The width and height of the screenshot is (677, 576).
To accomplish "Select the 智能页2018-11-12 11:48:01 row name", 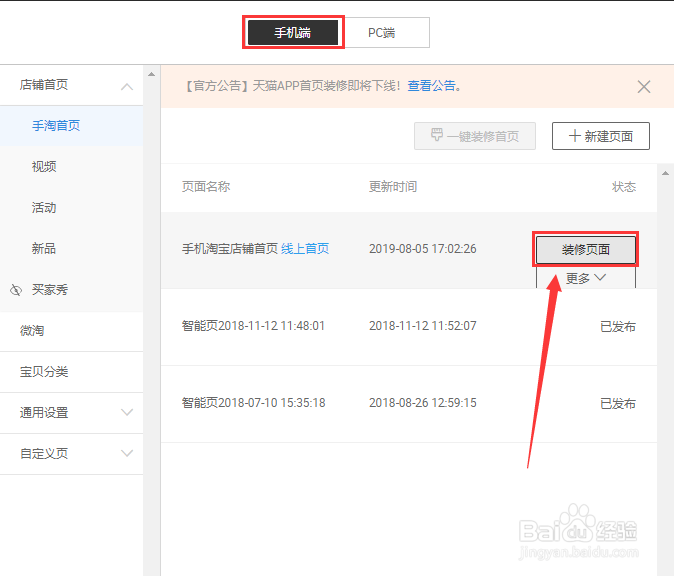I will click(253, 326).
